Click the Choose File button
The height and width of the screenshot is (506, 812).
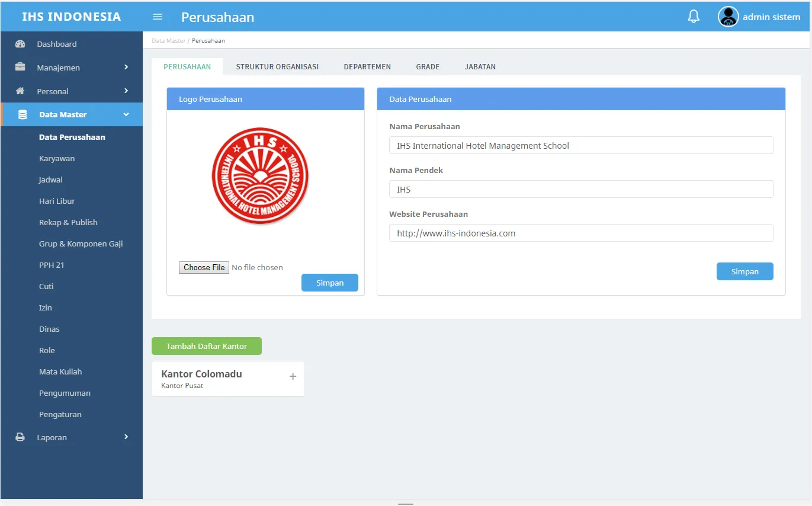pyautogui.click(x=204, y=267)
